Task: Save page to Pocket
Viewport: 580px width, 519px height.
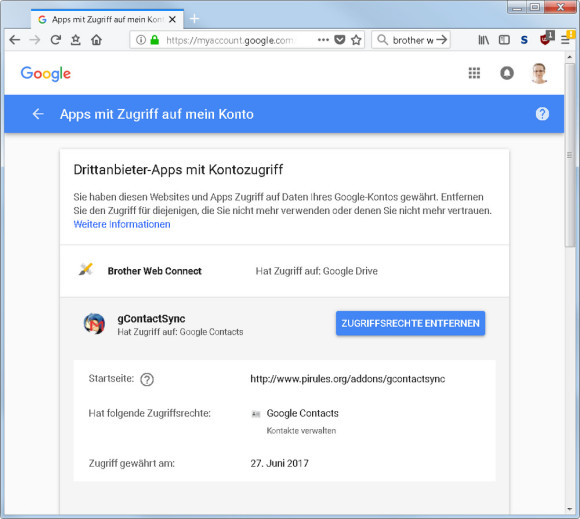Action: coord(340,40)
